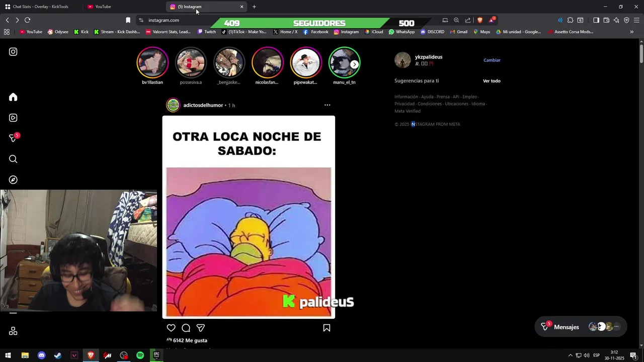
Task: View nicolasfan's story
Action: (x=267, y=62)
